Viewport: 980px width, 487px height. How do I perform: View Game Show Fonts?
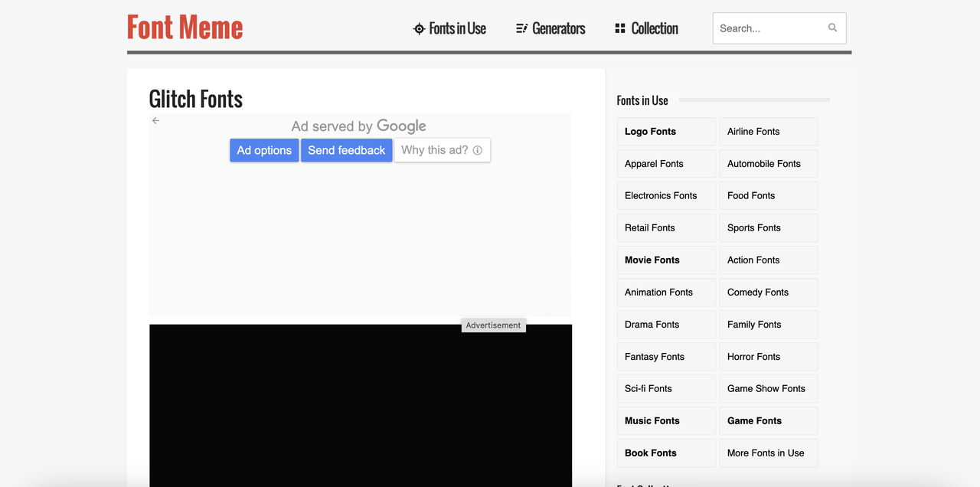(x=768, y=389)
